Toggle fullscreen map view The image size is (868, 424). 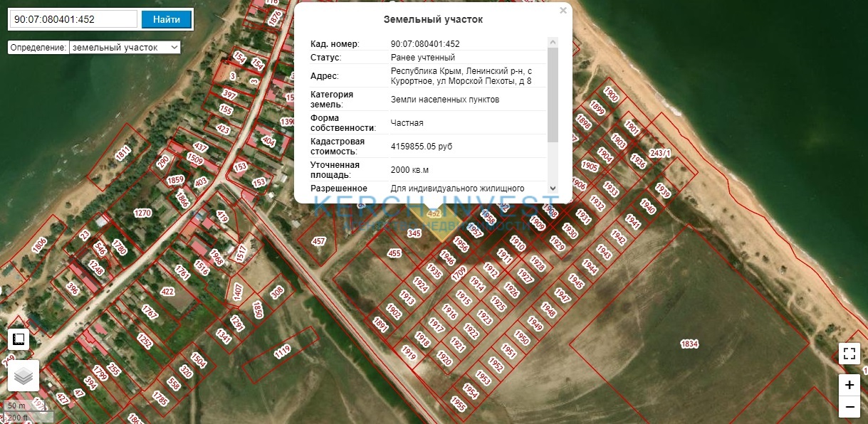[849, 353]
